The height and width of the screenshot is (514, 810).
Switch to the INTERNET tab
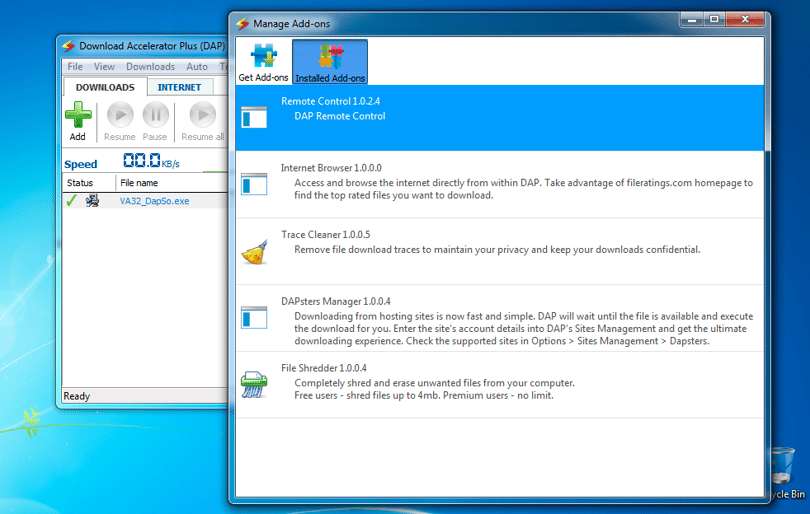tap(179, 87)
